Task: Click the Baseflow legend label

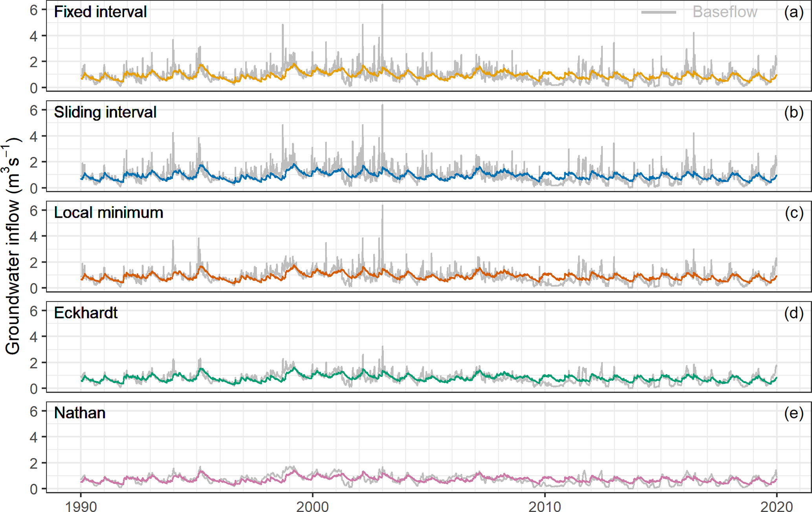Action: tap(724, 12)
